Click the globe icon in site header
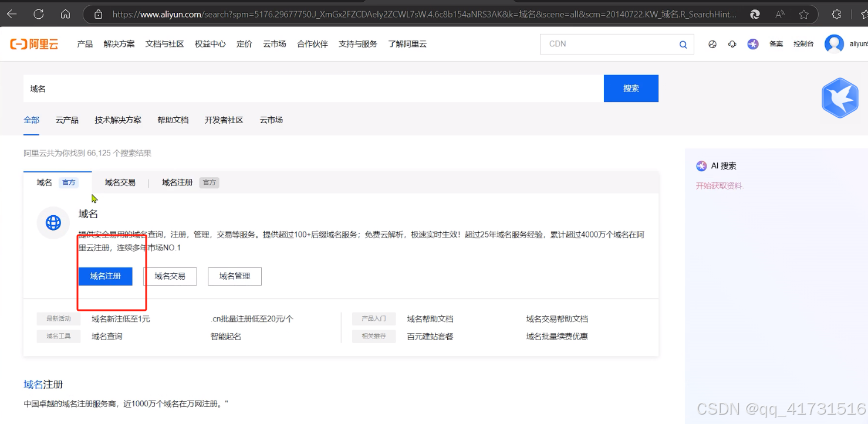 coord(712,44)
